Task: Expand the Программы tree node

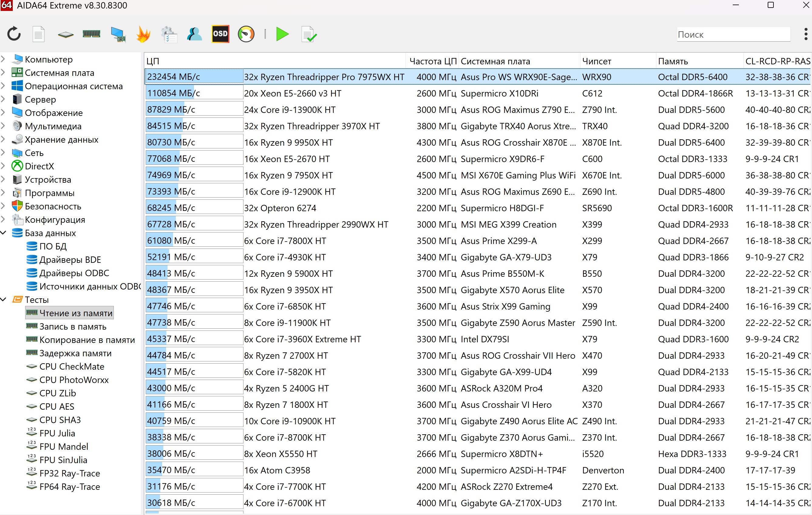Action: click(3, 193)
